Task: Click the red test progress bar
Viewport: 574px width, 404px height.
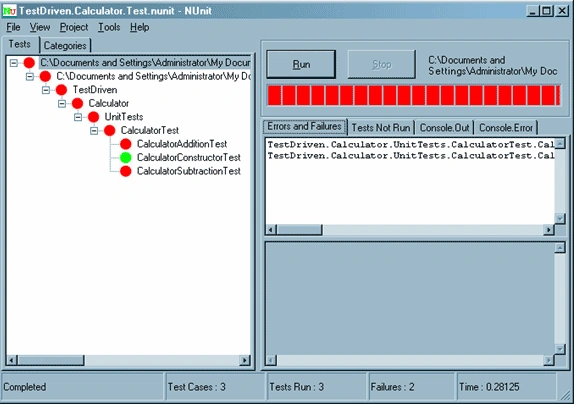Action: point(414,96)
